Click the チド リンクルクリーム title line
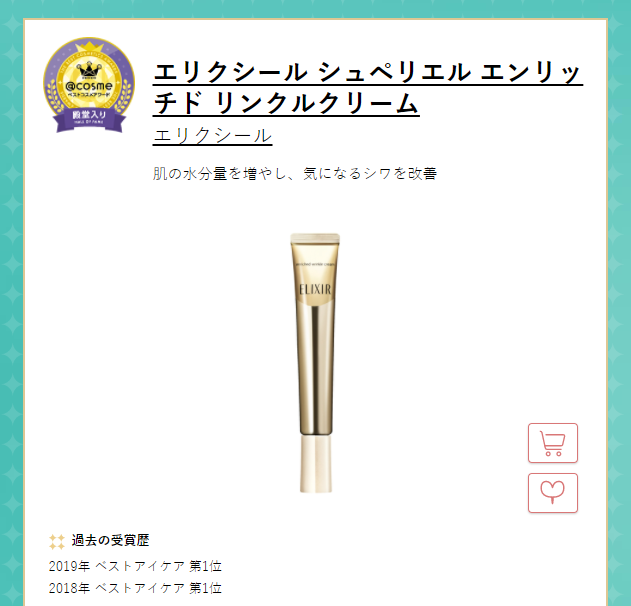Image resolution: width=631 pixels, height=606 pixels. pyautogui.click(x=286, y=103)
